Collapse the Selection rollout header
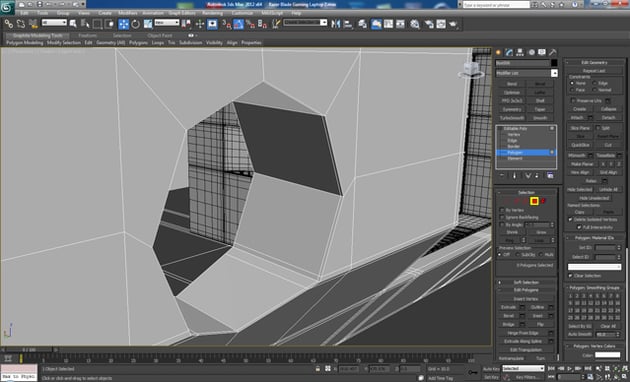Screen dimensions: 630x382 (526, 192)
